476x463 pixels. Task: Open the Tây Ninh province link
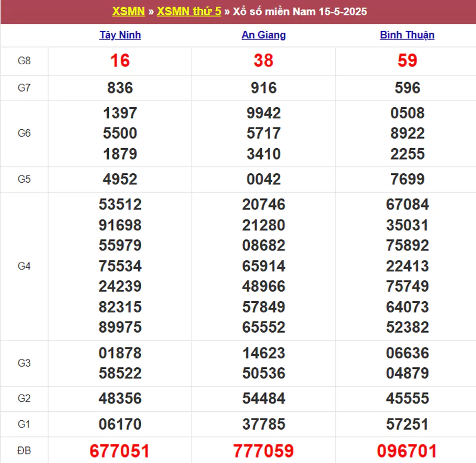(120, 35)
